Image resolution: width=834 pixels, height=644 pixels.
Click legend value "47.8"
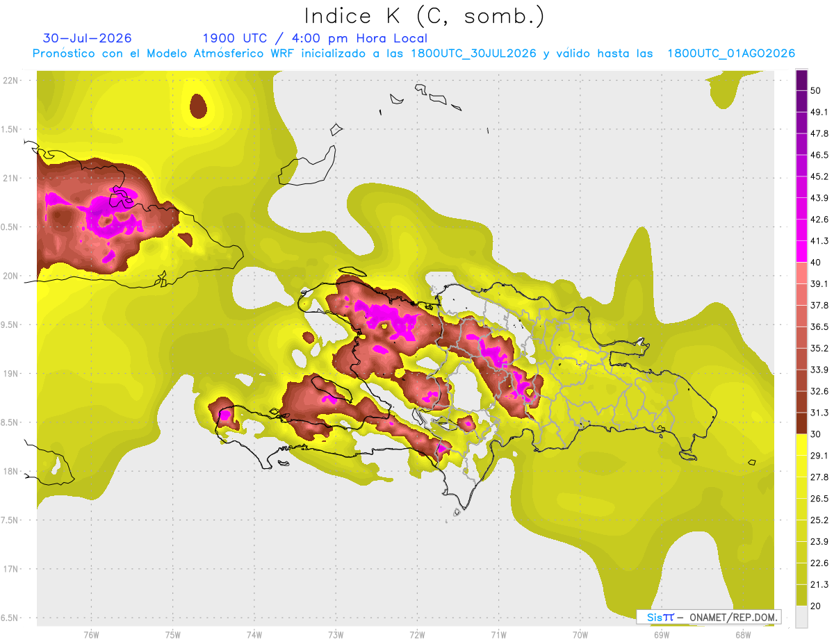[819, 133]
